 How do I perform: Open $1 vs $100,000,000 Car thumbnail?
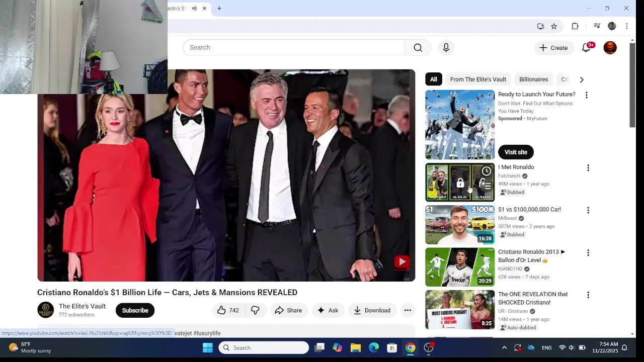pyautogui.click(x=460, y=224)
